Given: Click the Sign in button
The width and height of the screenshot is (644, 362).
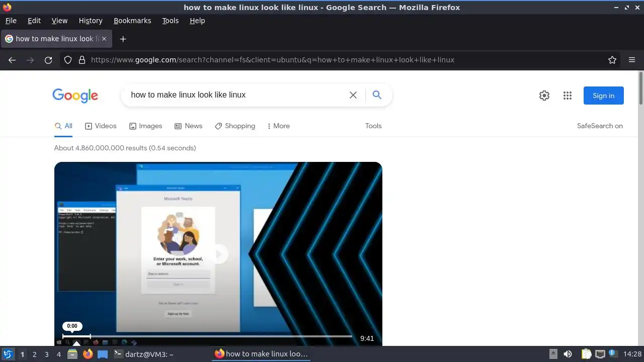Looking at the screenshot, I should click(x=603, y=96).
